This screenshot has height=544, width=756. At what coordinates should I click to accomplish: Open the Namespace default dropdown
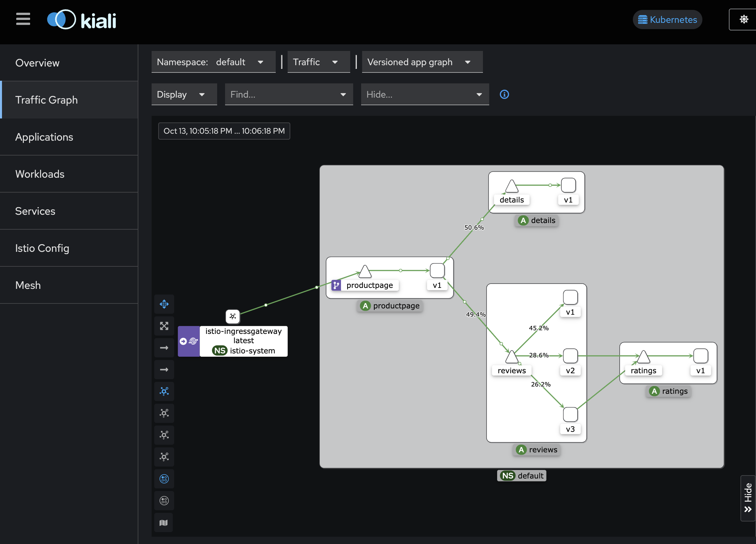pyautogui.click(x=213, y=62)
